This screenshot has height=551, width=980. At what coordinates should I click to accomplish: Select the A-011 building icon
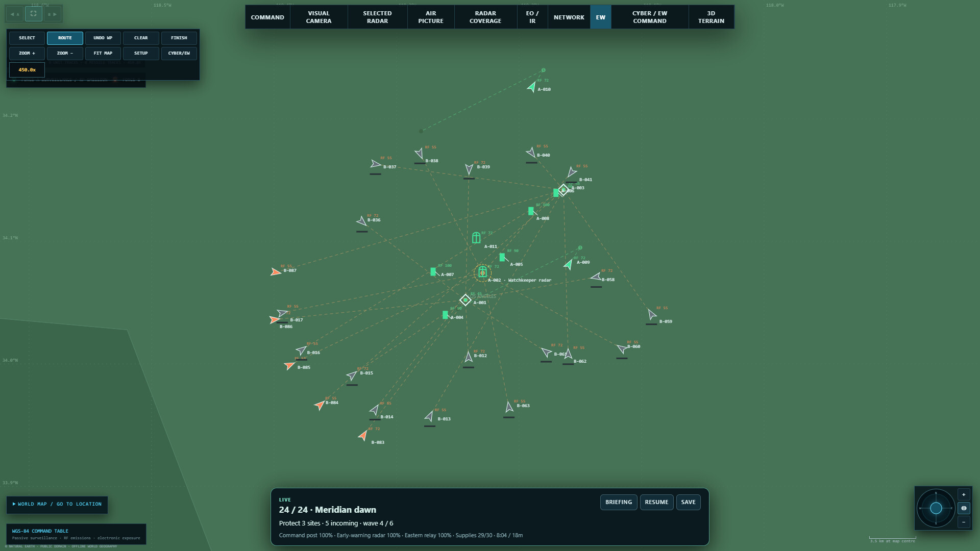point(476,238)
